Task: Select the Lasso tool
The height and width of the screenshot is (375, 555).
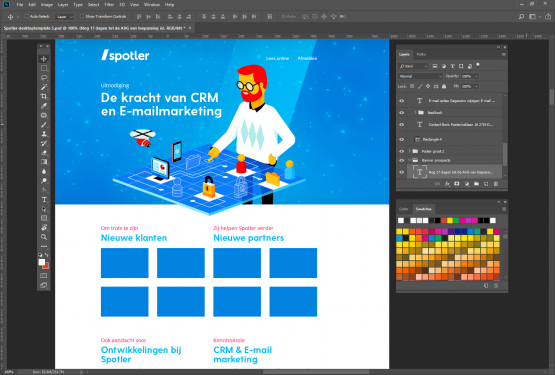Action: [x=44, y=78]
